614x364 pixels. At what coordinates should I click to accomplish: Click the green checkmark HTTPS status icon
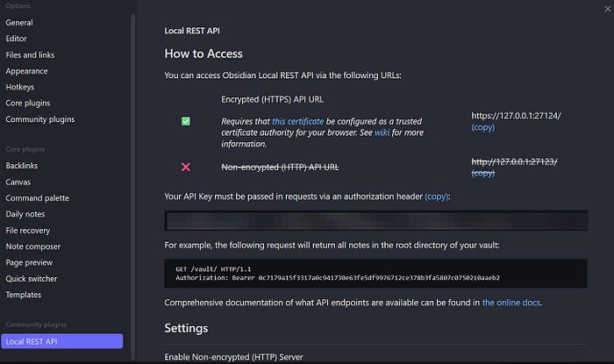186,121
